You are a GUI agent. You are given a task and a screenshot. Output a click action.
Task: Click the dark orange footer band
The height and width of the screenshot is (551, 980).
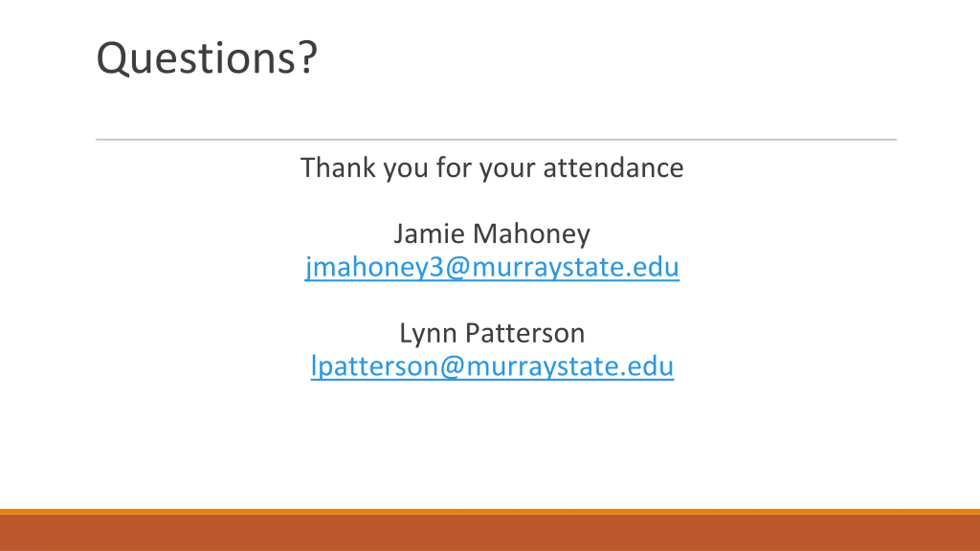(490, 533)
